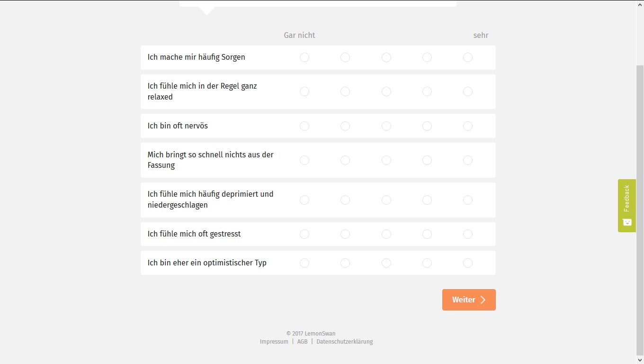Pick second option for 'Ich fühle mich in der Regel ganz relaxed'
Image resolution: width=644 pixels, height=364 pixels.
345,91
